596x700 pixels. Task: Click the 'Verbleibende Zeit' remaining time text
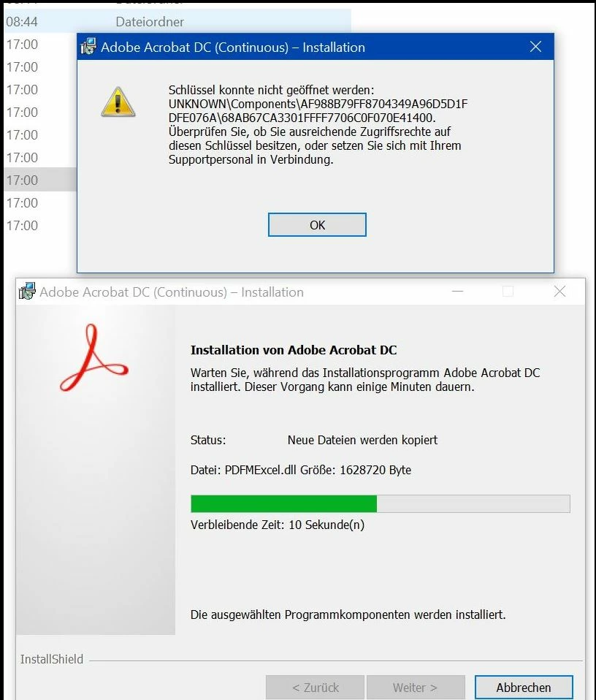(x=278, y=525)
